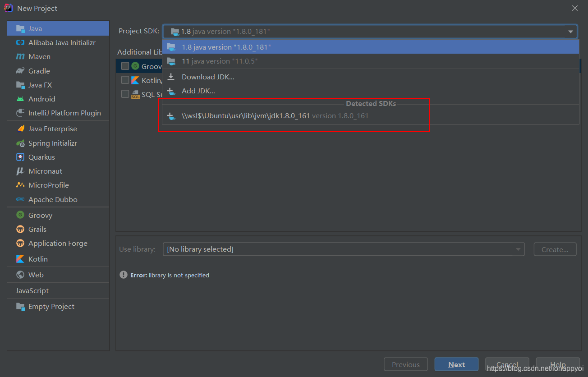Choose the 11 java version "11.0.5" SDK

click(371, 61)
